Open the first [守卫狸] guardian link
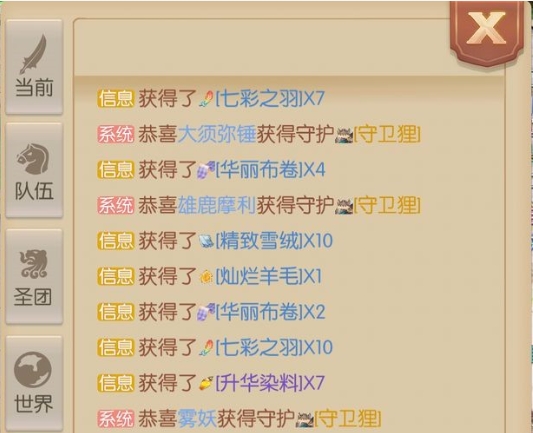Image resolution: width=533 pixels, height=433 pixels. point(387,134)
